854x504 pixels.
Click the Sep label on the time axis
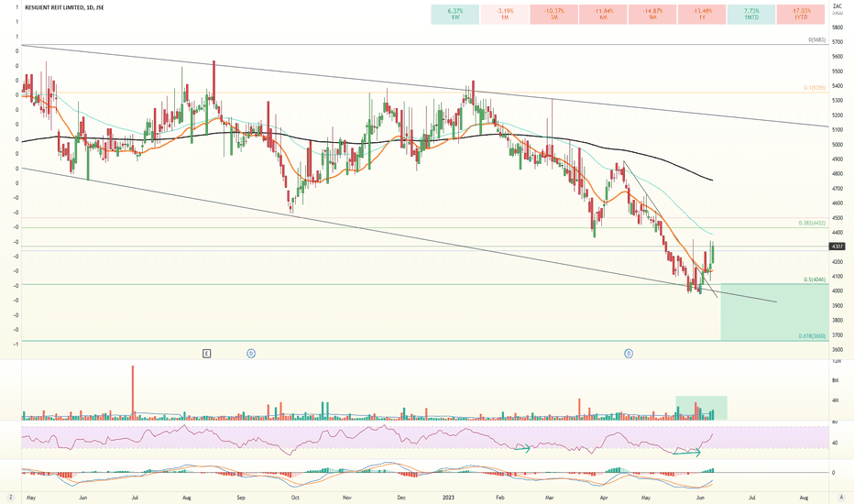(x=241, y=498)
